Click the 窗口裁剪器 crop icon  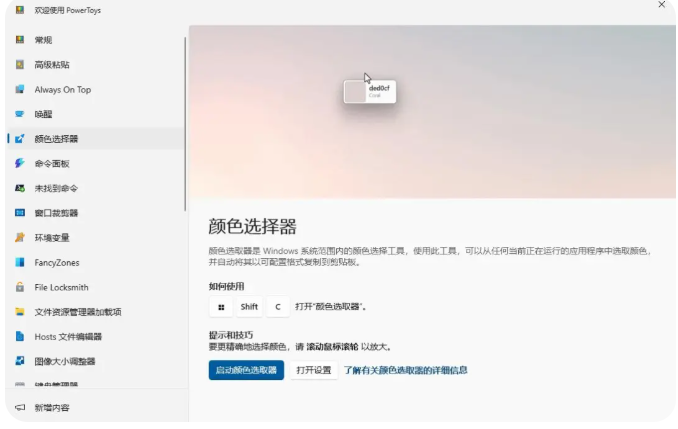pyautogui.click(x=20, y=213)
